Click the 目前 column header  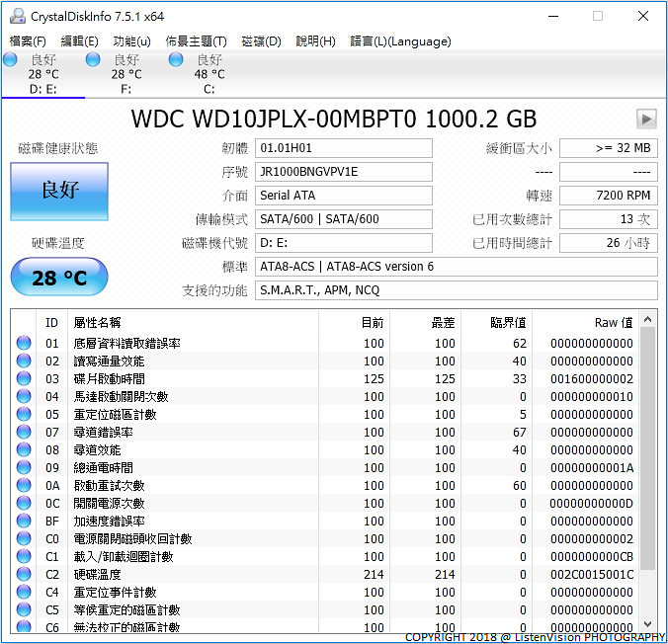click(x=355, y=322)
